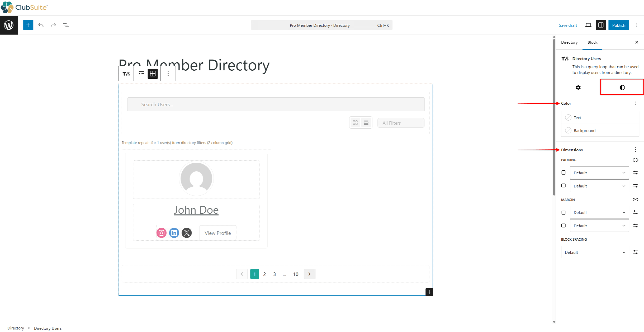Screen dimensions: 644x332
Task: Open the WordPress logo menu
Action: click(9, 25)
